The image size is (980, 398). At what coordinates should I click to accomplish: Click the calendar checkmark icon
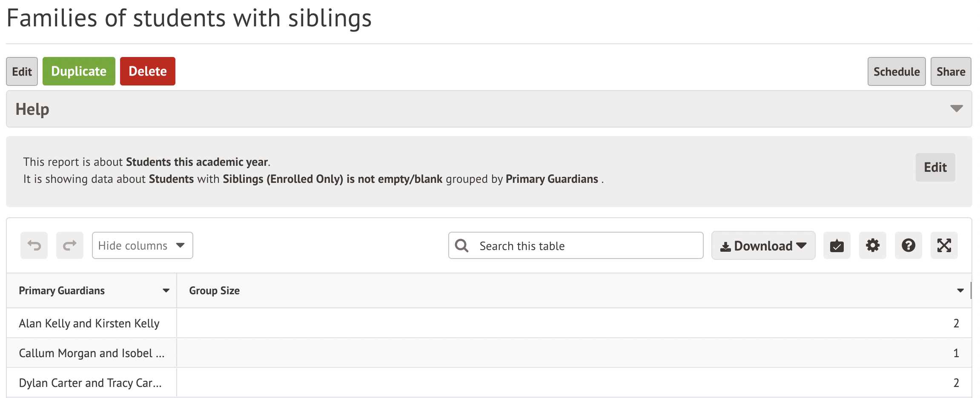(837, 245)
